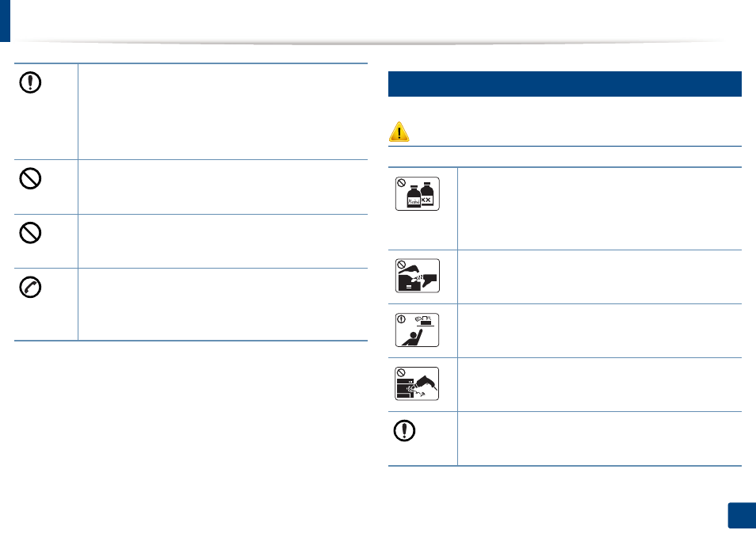Select the first prohibition circle in left table
Viewport: 756px width, 534px height.
(x=30, y=178)
